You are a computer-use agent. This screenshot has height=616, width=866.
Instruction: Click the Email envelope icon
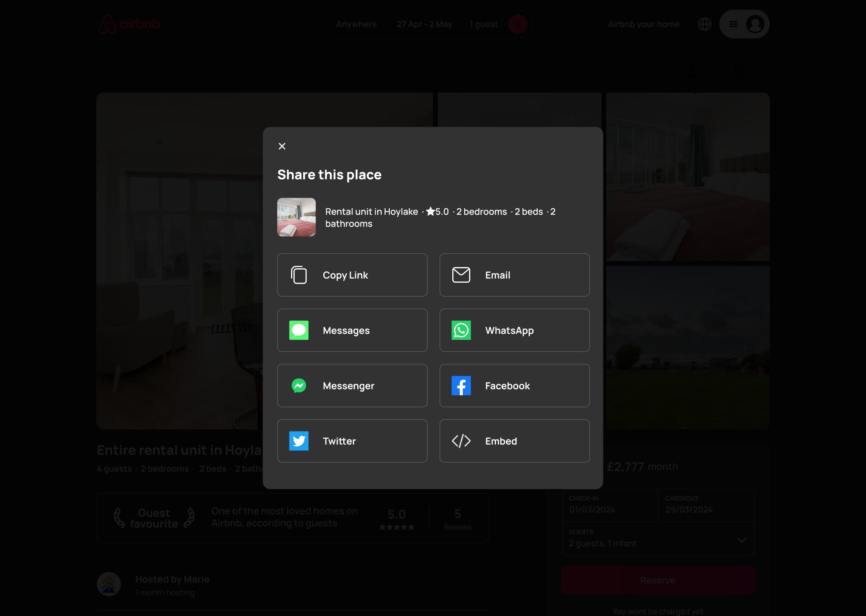click(x=461, y=275)
